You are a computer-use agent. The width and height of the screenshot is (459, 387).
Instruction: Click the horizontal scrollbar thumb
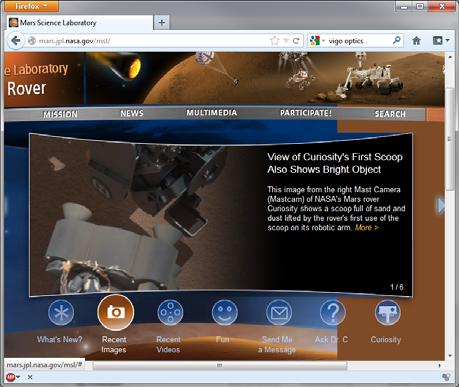[220, 365]
